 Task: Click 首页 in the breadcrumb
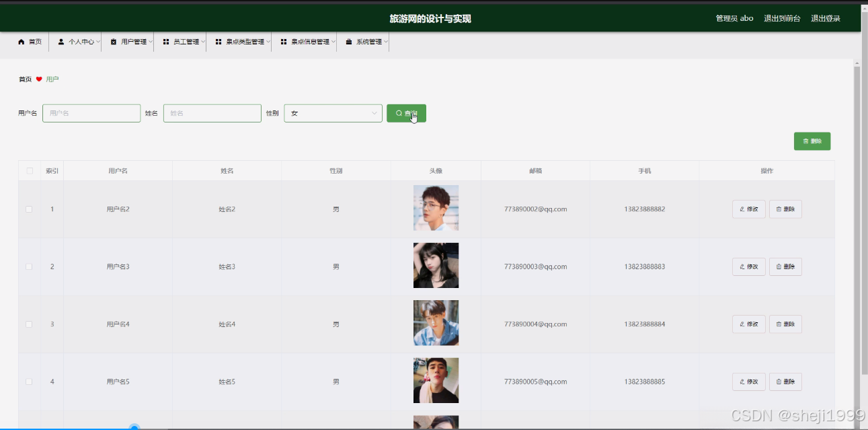[25, 79]
